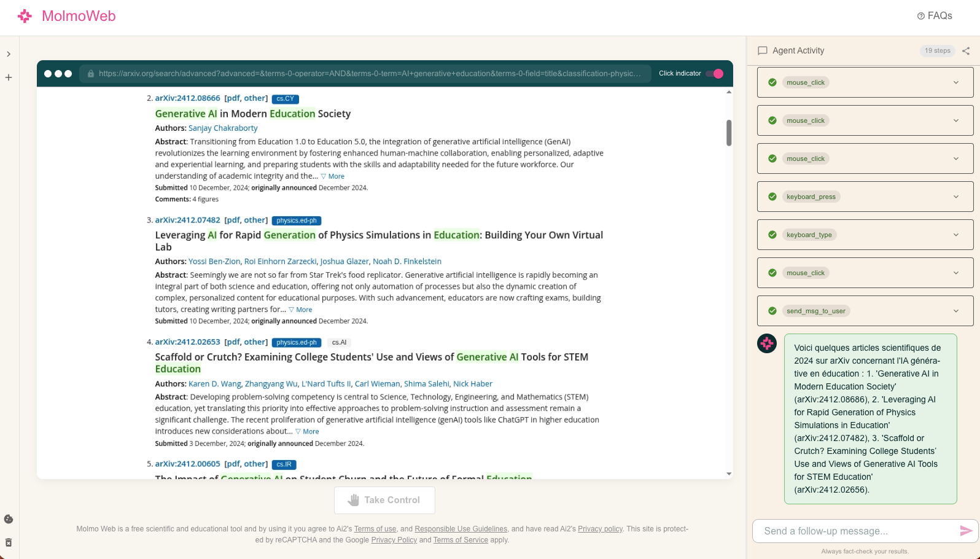The image size is (980, 559).
Task: Open the Responsible Use Guidelines link
Action: (x=461, y=529)
